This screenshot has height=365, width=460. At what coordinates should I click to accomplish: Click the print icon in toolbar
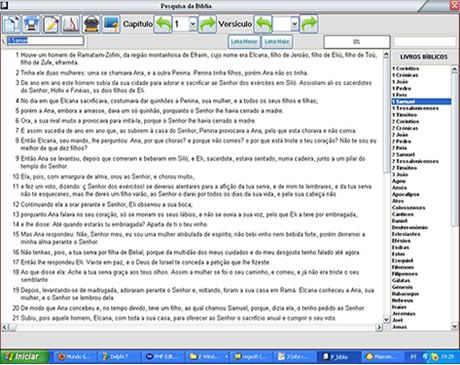click(x=32, y=24)
